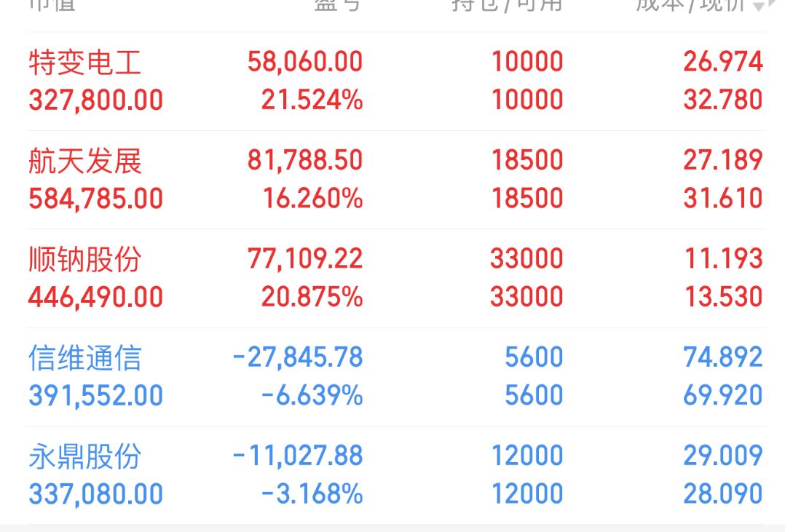Select the 顺钠股份 stock name
The width and height of the screenshot is (785, 532).
84,259
